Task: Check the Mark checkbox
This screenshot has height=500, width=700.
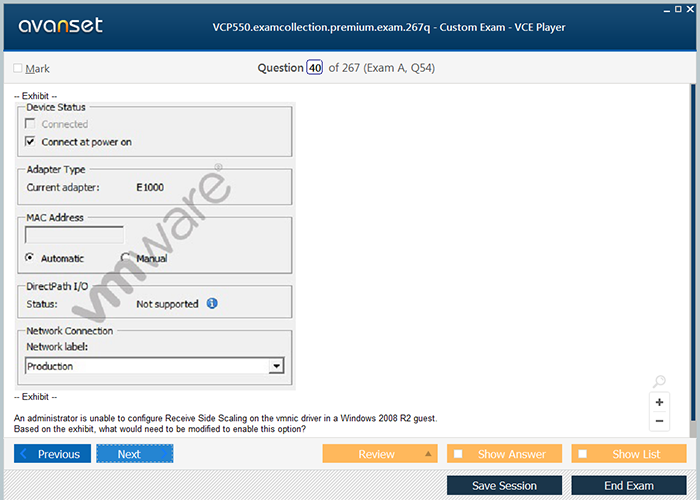Action: (18, 68)
